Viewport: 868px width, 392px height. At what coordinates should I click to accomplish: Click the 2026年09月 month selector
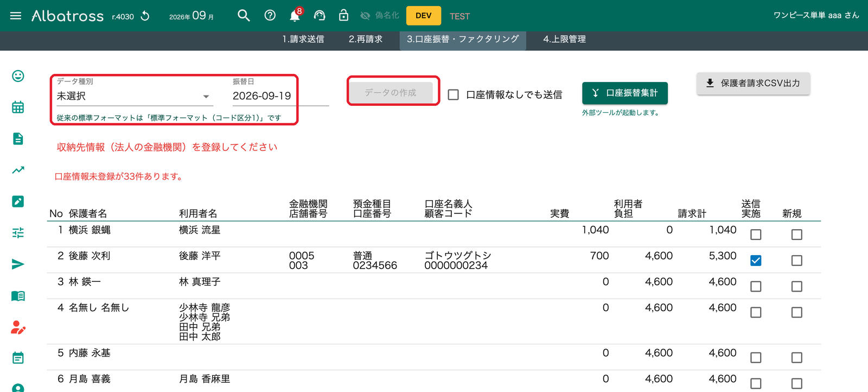[x=192, y=16]
